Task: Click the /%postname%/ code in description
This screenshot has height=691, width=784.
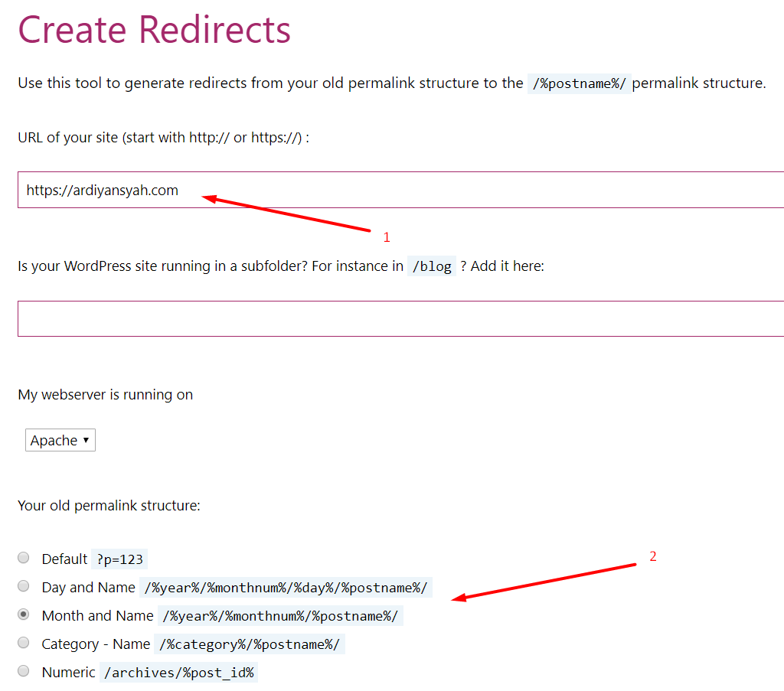Action: pyautogui.click(x=579, y=83)
